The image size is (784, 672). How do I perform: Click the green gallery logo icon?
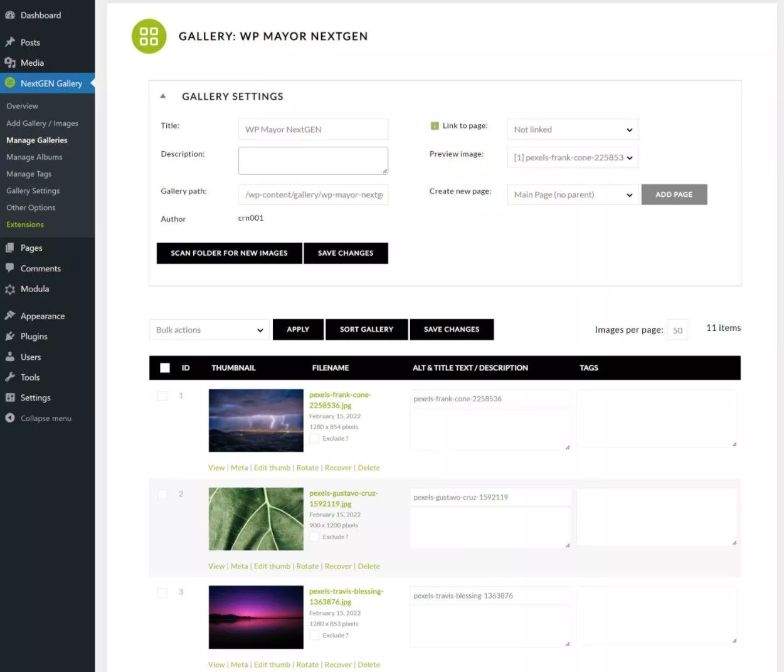(149, 36)
